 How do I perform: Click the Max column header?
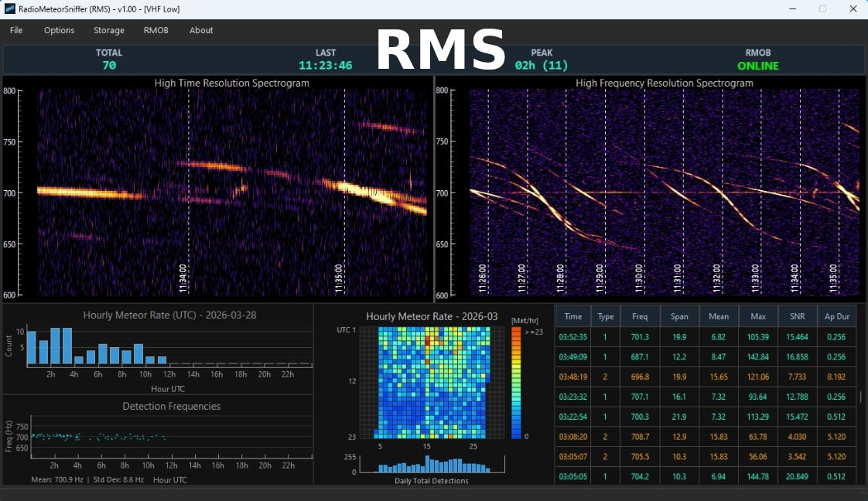[x=758, y=316]
